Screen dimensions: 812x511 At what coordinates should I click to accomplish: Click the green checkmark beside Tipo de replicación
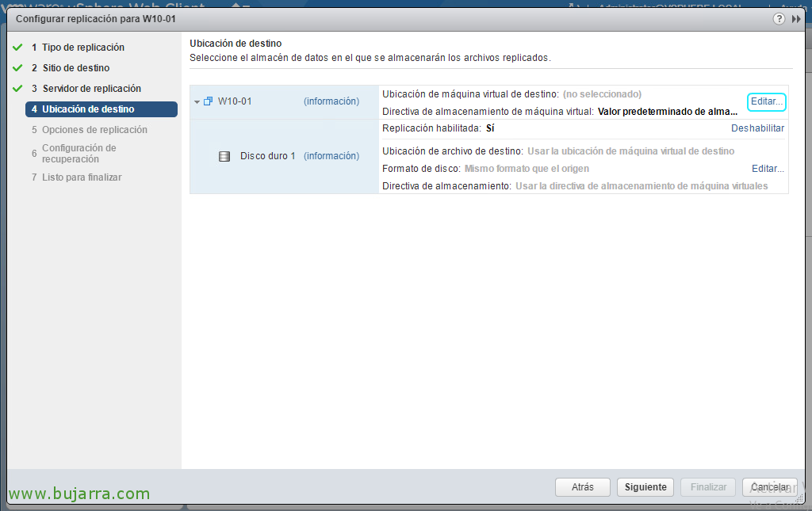click(x=17, y=48)
